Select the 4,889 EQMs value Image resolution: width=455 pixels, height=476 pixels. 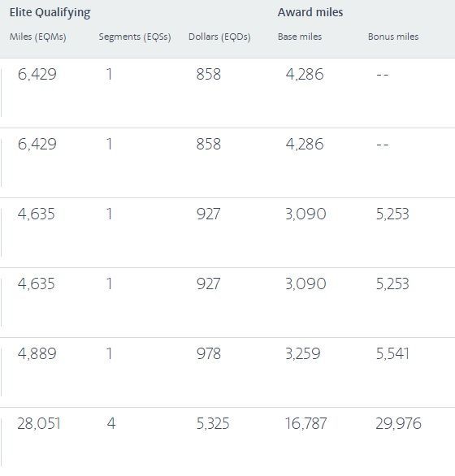[37, 353]
